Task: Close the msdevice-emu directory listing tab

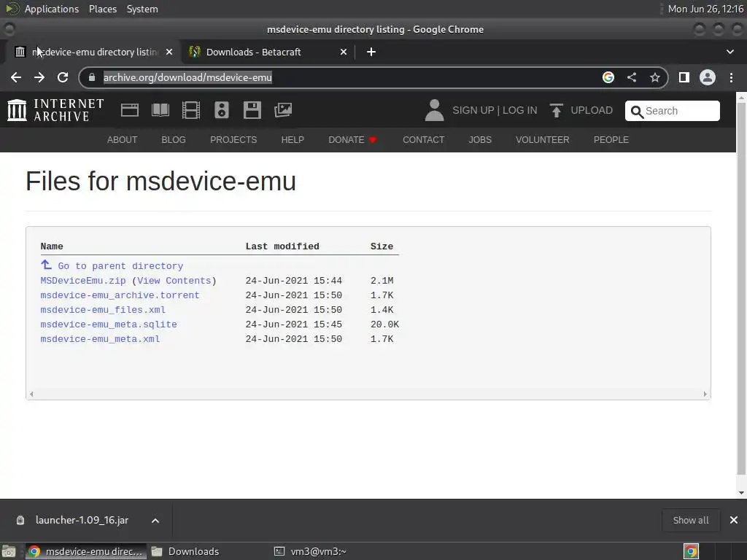Action: pos(169,52)
